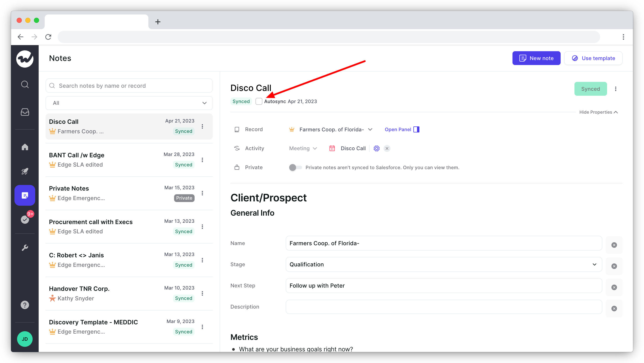The height and width of the screenshot is (363, 644).
Task: Open activity settings with the gear icon
Action: click(376, 148)
